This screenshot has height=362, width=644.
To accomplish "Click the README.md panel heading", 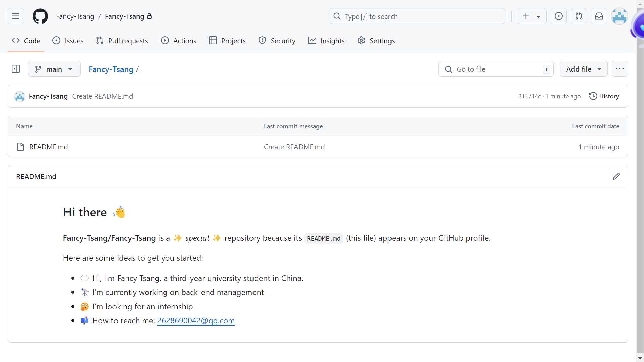I will click(x=36, y=177).
